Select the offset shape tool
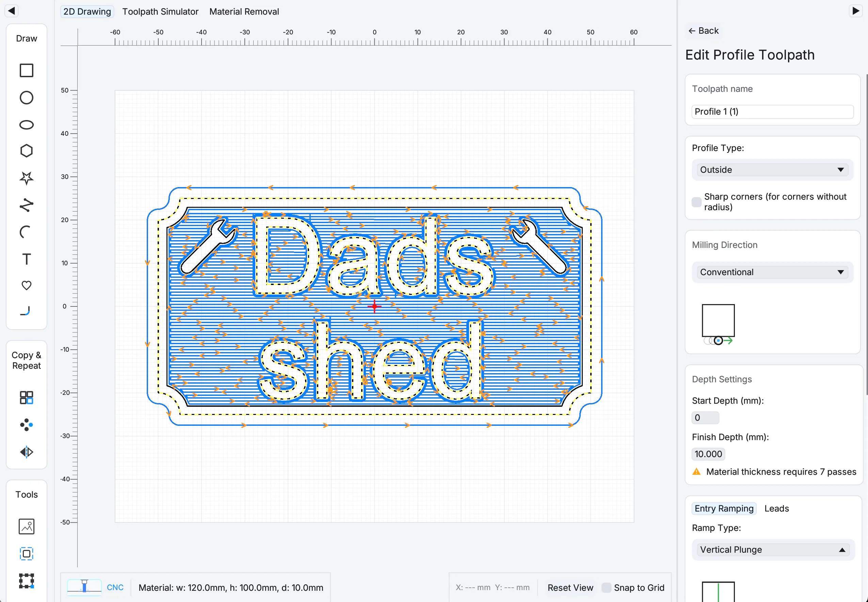This screenshot has width=868, height=602. coord(27,554)
